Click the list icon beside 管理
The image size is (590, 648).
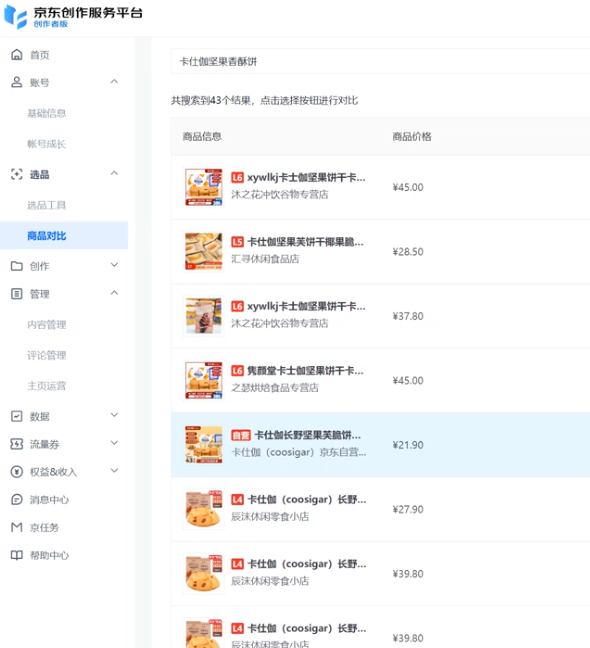point(17,294)
